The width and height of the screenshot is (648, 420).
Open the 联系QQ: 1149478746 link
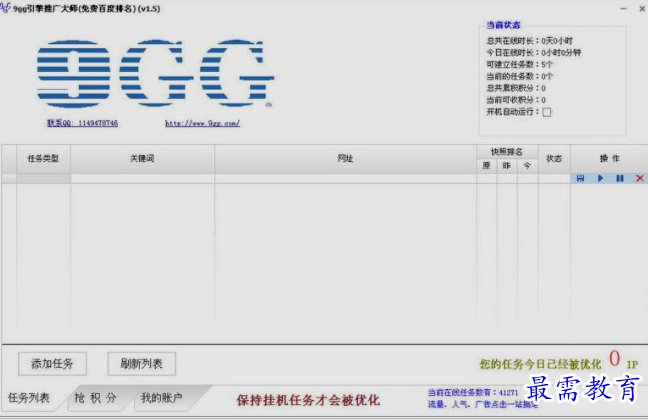82,123
